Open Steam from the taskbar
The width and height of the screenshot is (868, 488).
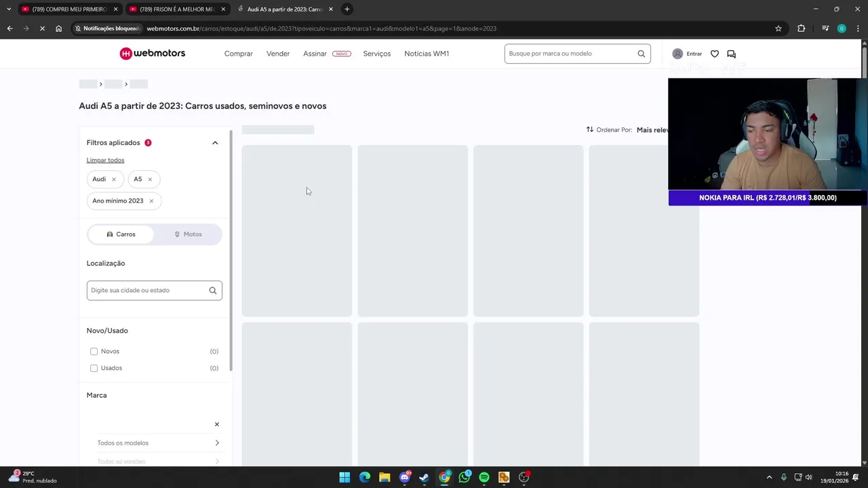click(425, 477)
